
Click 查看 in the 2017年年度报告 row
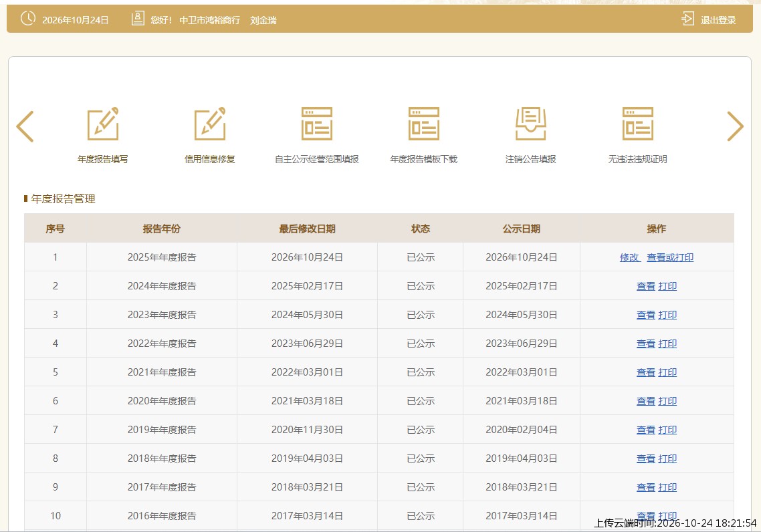click(646, 487)
